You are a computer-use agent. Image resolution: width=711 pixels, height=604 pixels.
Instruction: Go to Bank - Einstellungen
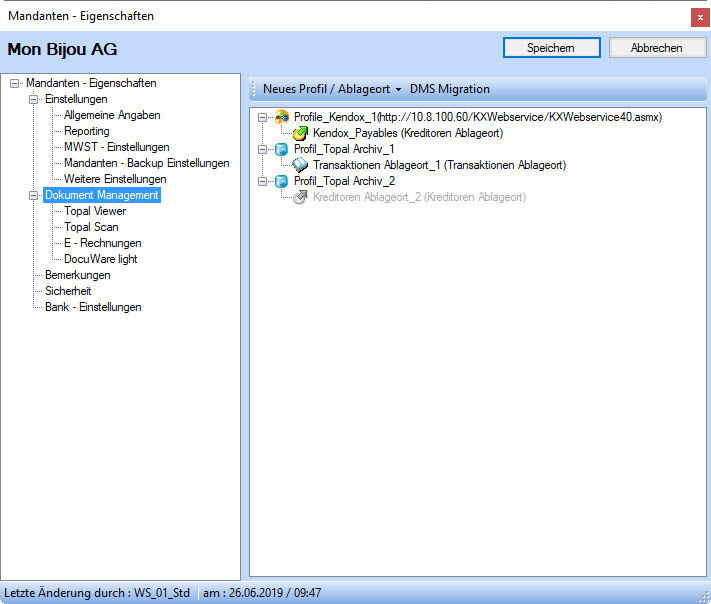pos(93,307)
